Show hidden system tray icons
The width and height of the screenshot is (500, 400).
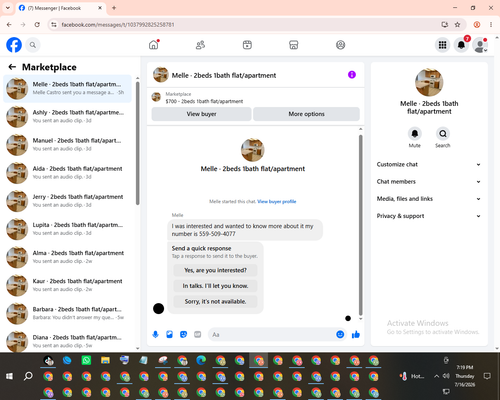point(436,376)
